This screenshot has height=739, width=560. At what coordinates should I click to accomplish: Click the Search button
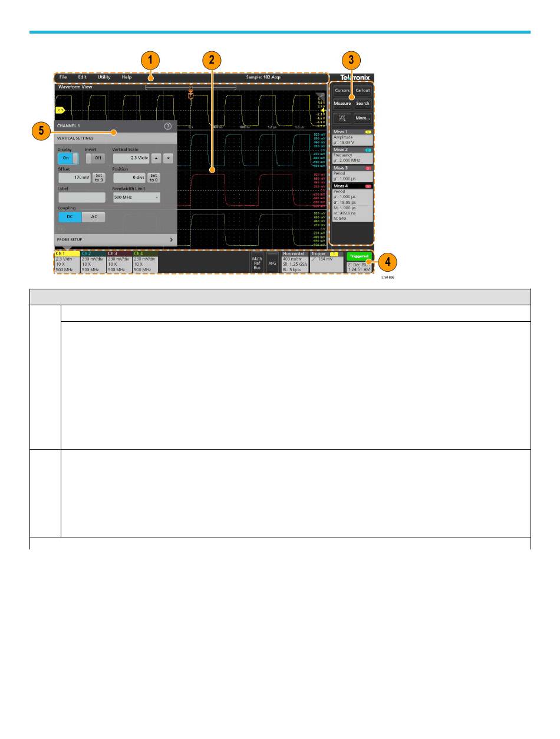pyautogui.click(x=363, y=103)
